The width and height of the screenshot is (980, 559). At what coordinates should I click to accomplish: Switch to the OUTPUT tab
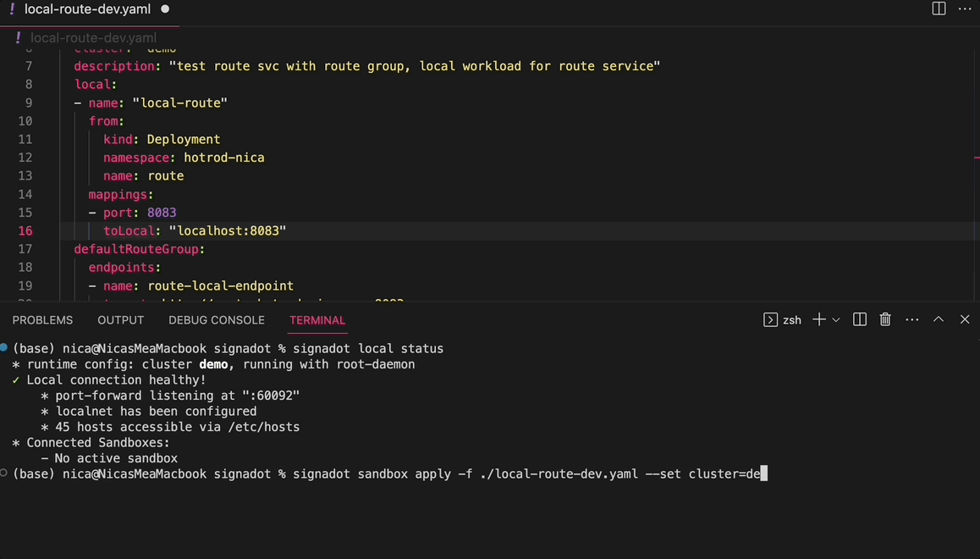click(121, 320)
